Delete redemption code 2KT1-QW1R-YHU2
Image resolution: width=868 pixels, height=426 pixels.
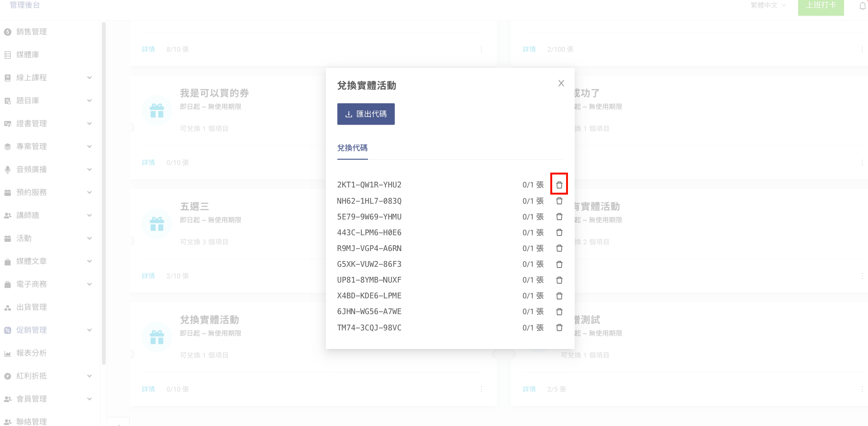(559, 185)
